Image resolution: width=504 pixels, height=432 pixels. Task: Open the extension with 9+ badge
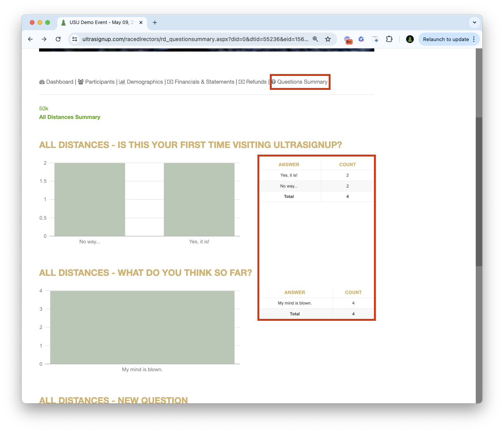click(x=348, y=40)
